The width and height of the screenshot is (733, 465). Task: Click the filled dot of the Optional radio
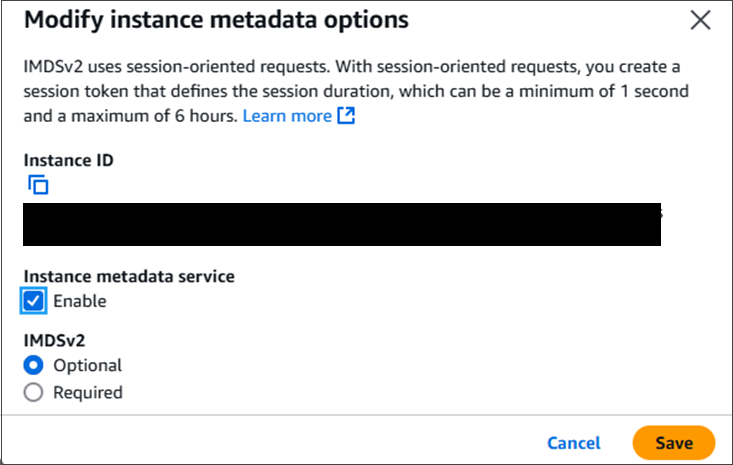click(x=33, y=365)
